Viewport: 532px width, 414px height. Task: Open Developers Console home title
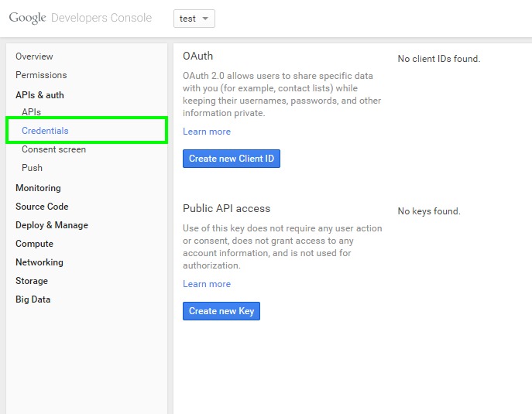(x=101, y=18)
